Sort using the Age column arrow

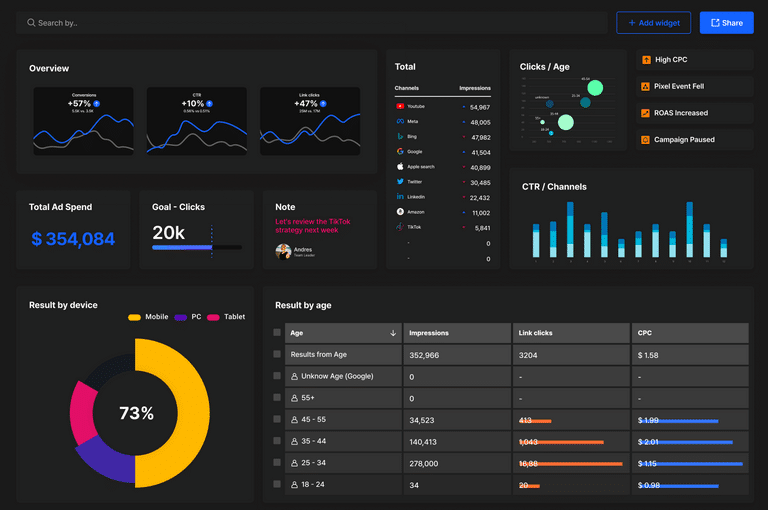coord(393,333)
